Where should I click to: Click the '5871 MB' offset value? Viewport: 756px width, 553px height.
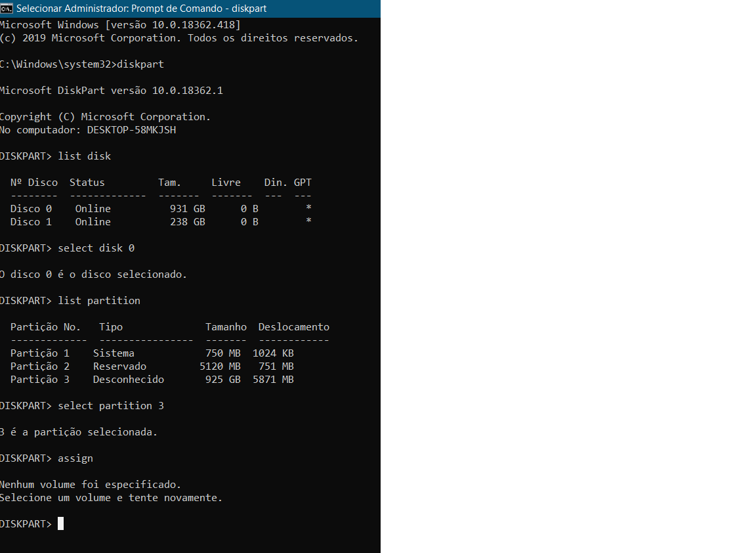pyautogui.click(x=273, y=379)
